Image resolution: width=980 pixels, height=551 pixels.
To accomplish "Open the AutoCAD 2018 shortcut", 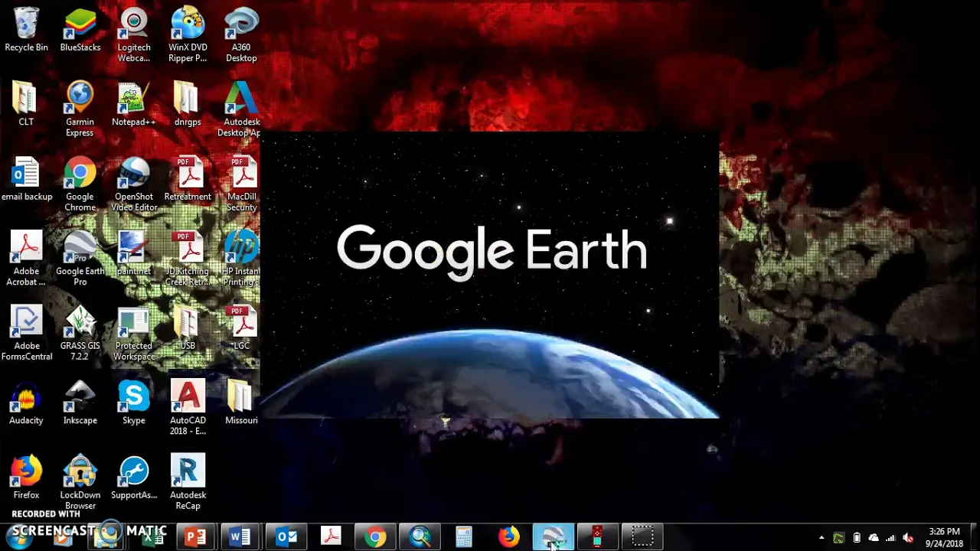I will point(188,408).
